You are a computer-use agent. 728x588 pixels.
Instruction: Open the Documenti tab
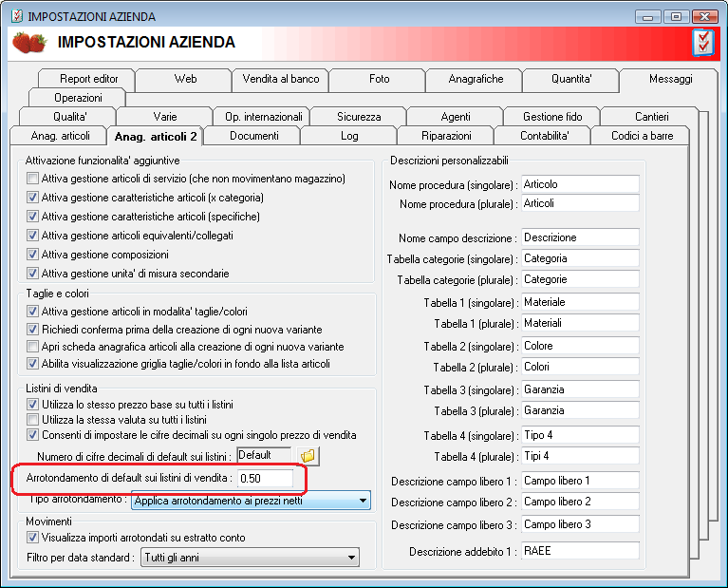pos(252,136)
